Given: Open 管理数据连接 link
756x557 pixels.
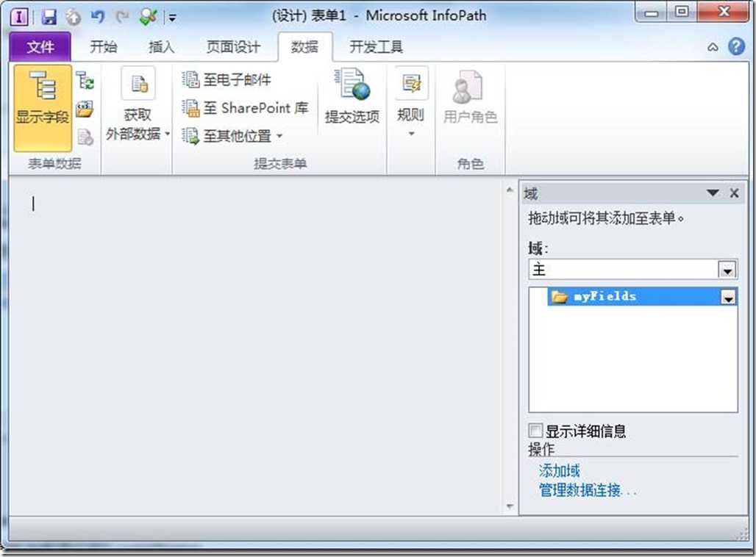Looking at the screenshot, I should pos(588,491).
